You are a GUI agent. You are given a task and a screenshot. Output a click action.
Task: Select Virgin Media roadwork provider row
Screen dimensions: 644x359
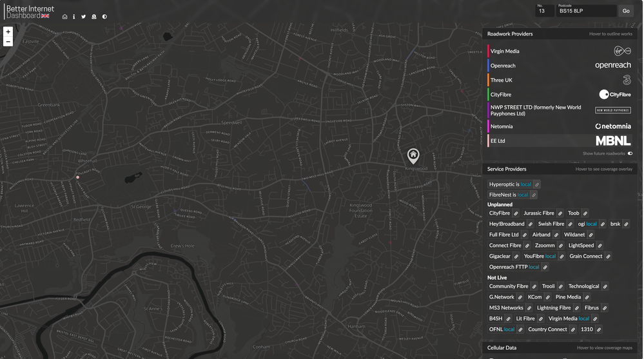click(560, 51)
